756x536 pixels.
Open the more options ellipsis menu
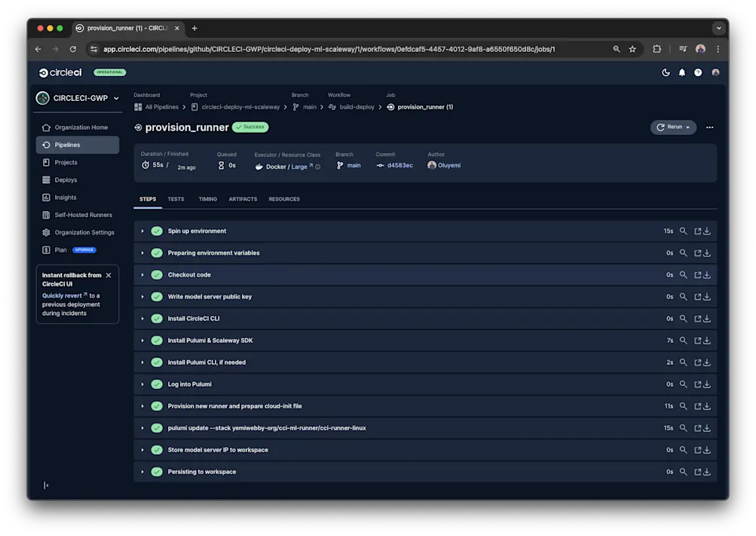coord(710,127)
